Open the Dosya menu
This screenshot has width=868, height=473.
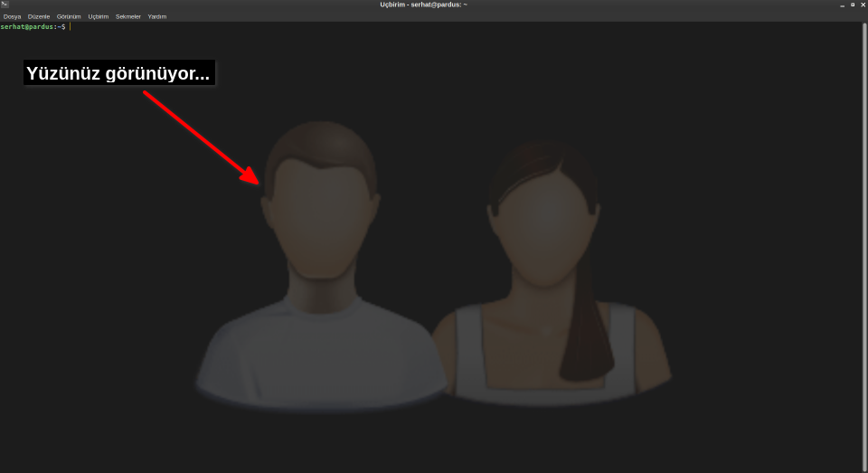pyautogui.click(x=12, y=16)
